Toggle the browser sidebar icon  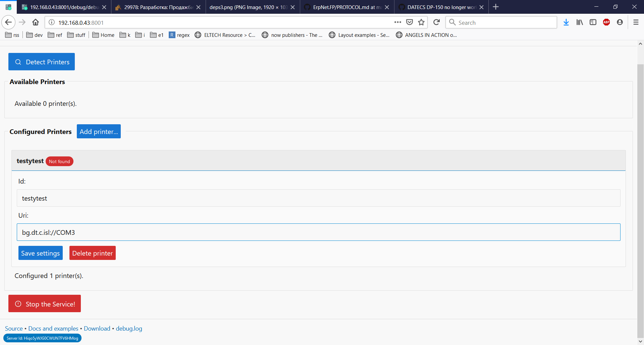(x=593, y=22)
